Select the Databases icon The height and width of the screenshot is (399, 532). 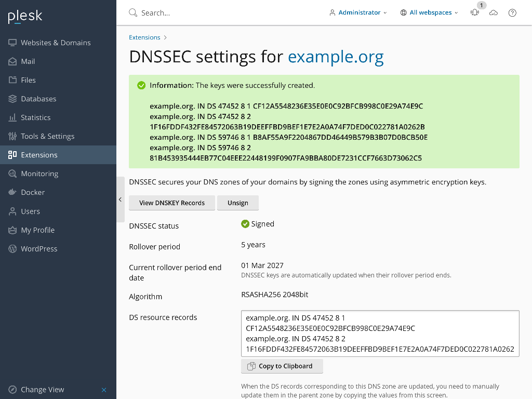[11, 99]
